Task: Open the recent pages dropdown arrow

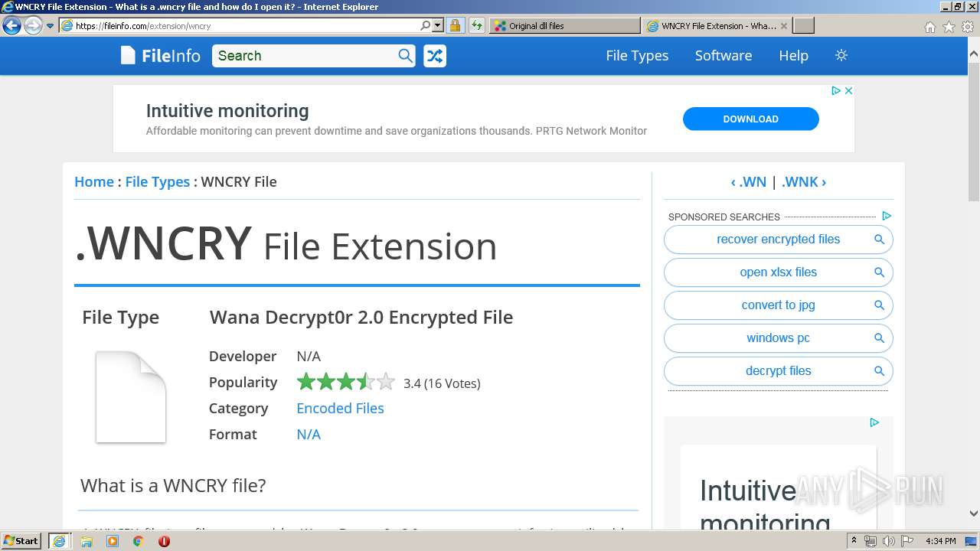Action: pyautogui.click(x=50, y=26)
